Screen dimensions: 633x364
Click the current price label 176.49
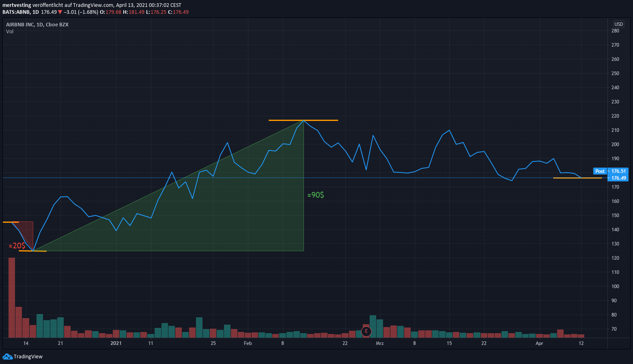[619, 178]
